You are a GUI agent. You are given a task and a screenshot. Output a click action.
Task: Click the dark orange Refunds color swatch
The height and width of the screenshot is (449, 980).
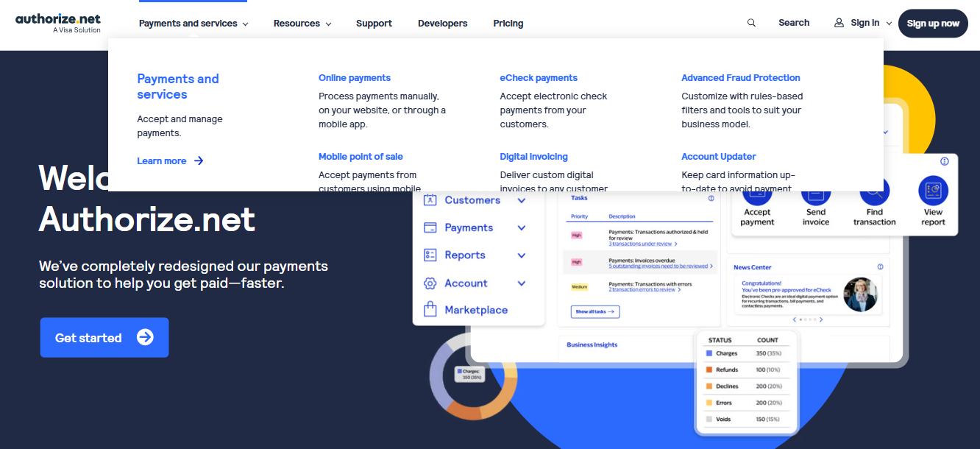pyautogui.click(x=709, y=370)
